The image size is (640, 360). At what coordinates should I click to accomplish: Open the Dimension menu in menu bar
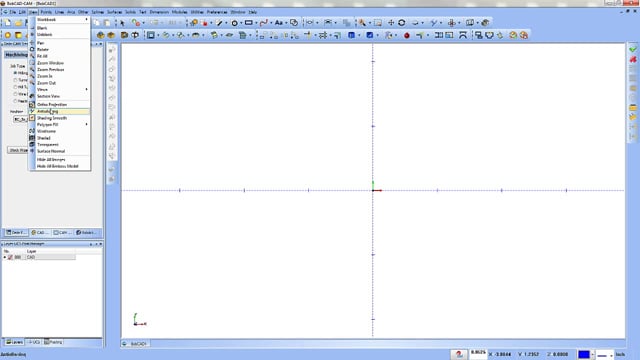(x=159, y=12)
